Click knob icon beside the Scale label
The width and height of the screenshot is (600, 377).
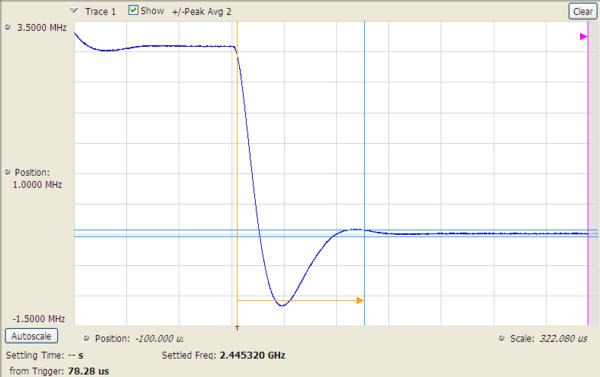(x=501, y=338)
